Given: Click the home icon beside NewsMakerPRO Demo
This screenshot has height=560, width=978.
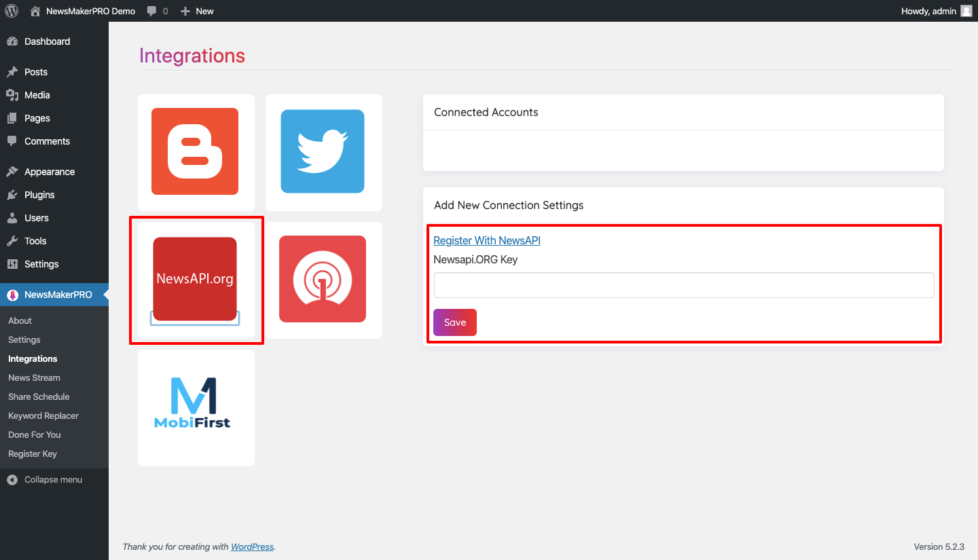Looking at the screenshot, I should (x=35, y=11).
